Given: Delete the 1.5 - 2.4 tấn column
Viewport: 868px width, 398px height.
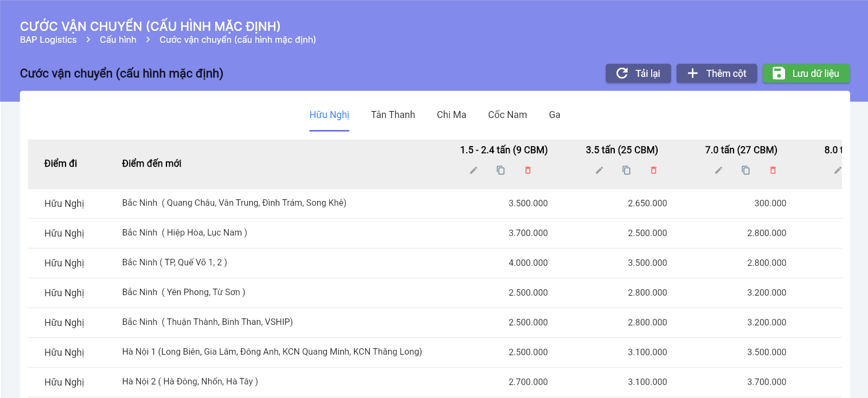Looking at the screenshot, I should pos(528,171).
